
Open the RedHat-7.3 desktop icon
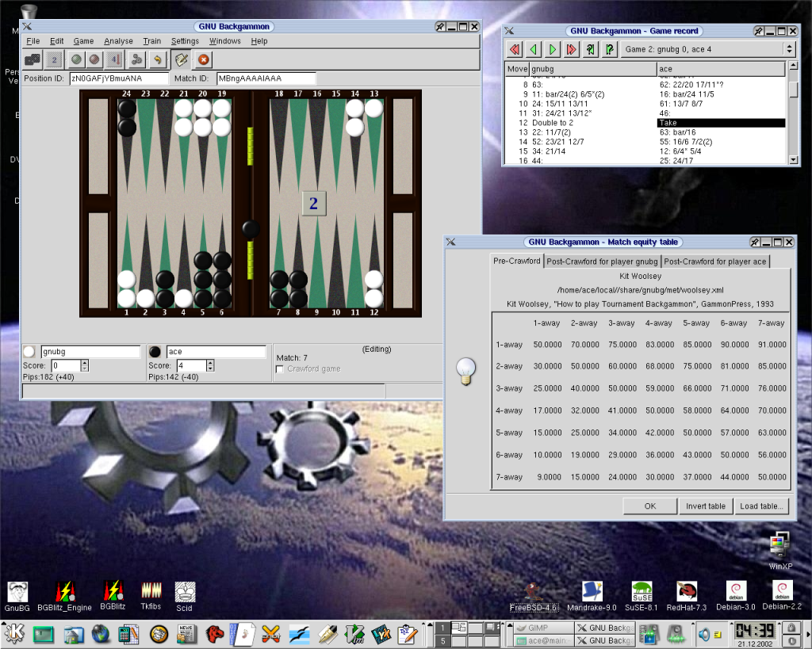pos(687,596)
